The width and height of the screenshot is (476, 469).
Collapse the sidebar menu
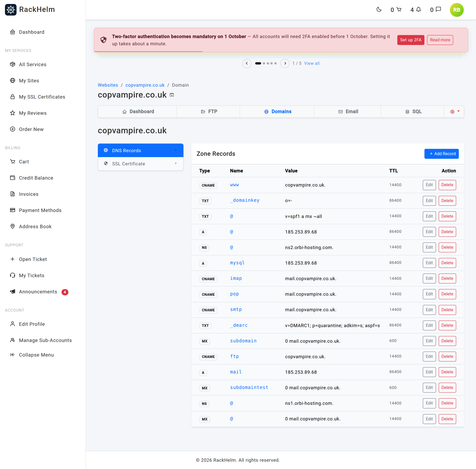36,355
